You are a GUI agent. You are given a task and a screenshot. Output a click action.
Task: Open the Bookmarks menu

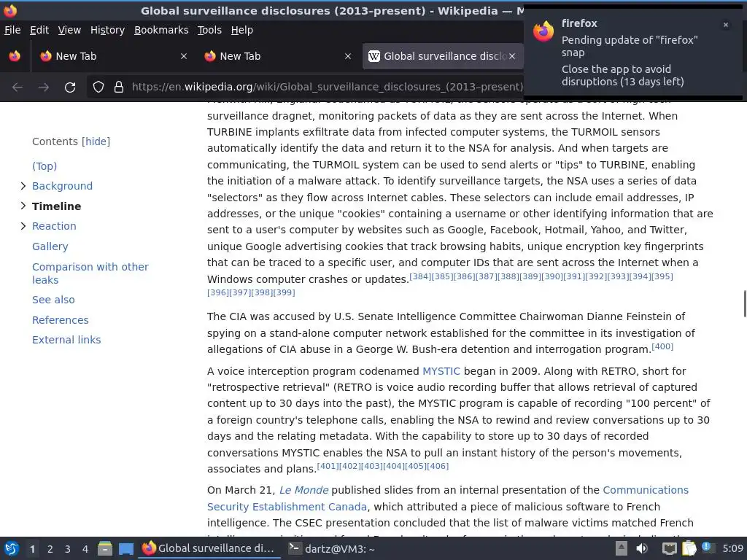(x=161, y=30)
